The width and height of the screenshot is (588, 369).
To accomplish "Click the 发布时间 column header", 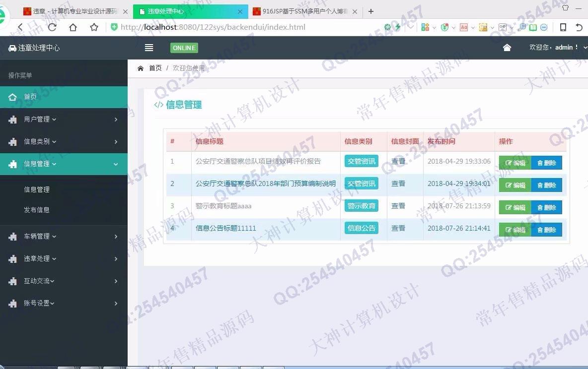I will point(441,141).
